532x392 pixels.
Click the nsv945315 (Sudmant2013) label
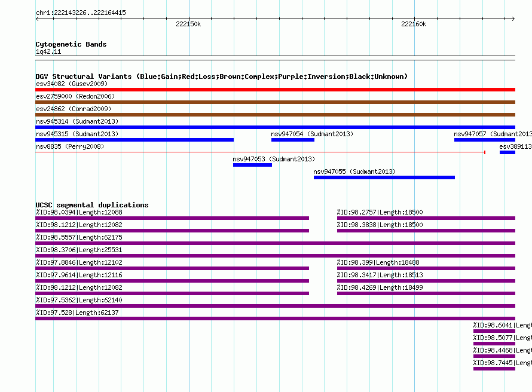(x=77, y=134)
